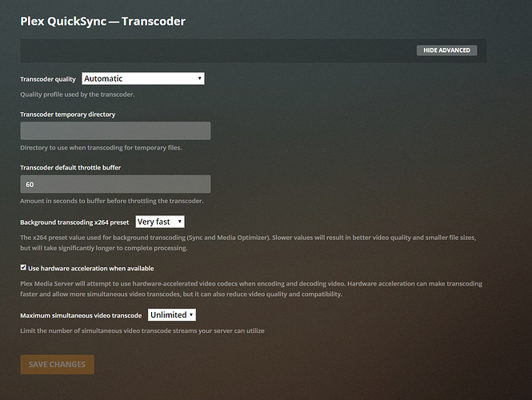Image resolution: width=532 pixels, height=400 pixels.
Task: Click 'Limit the number of simultaneous' description
Action: pyautogui.click(x=142, y=330)
